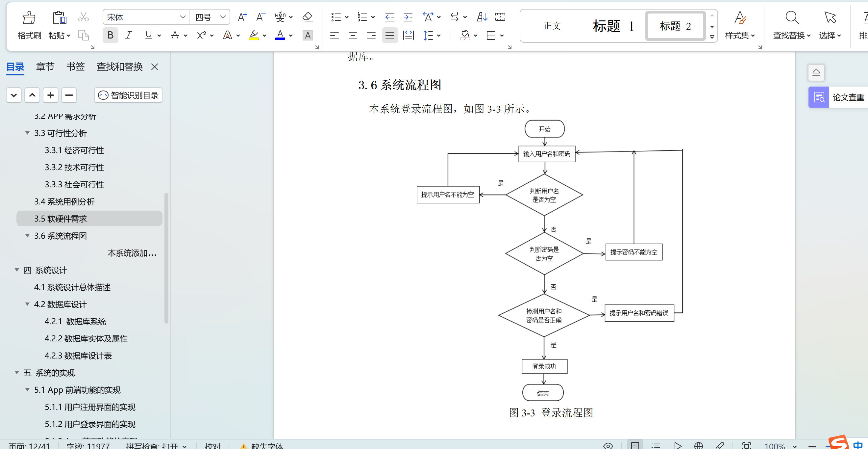Click 智能识别目录 button

(128, 95)
